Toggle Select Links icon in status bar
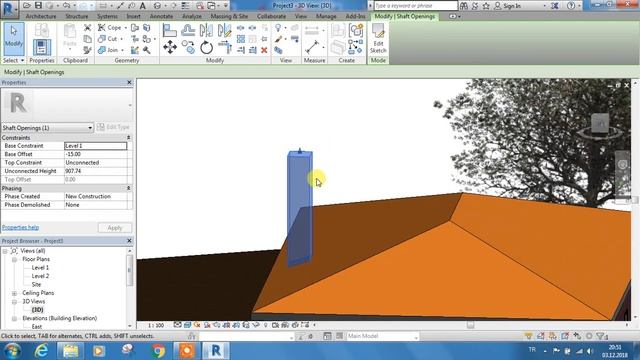The image size is (640, 360). [528, 336]
